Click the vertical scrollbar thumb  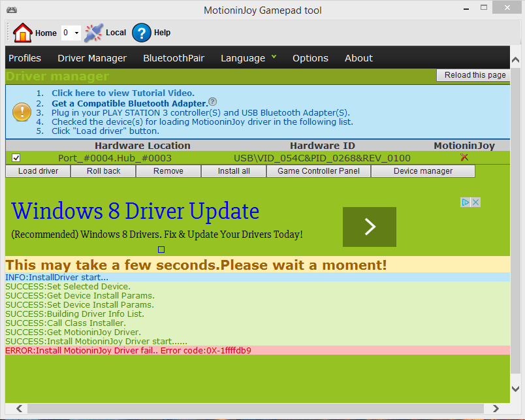coord(516,221)
